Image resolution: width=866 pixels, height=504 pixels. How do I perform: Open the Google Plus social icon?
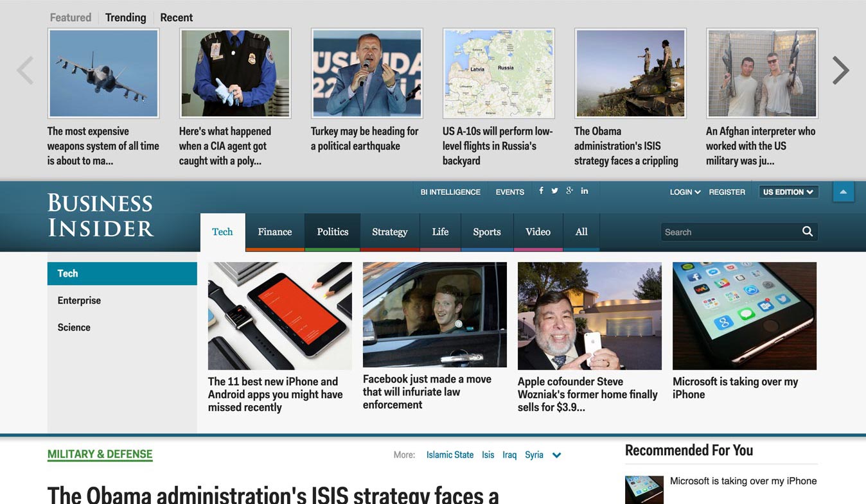coord(569,191)
